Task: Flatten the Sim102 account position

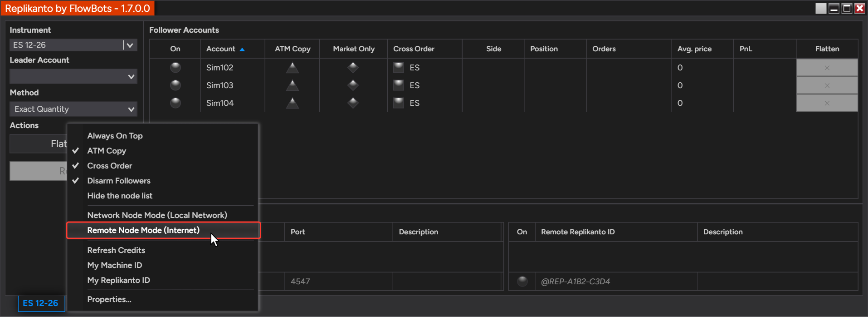Action: 827,68
